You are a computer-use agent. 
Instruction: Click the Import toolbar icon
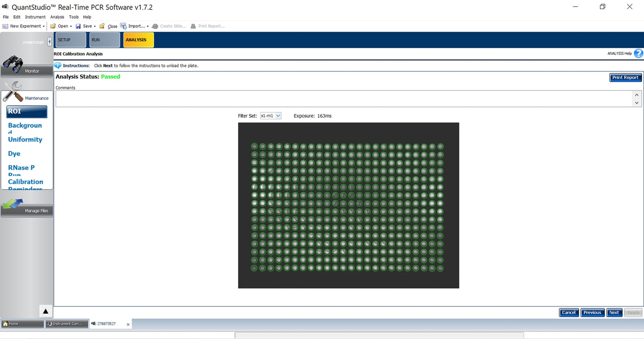coord(123,26)
